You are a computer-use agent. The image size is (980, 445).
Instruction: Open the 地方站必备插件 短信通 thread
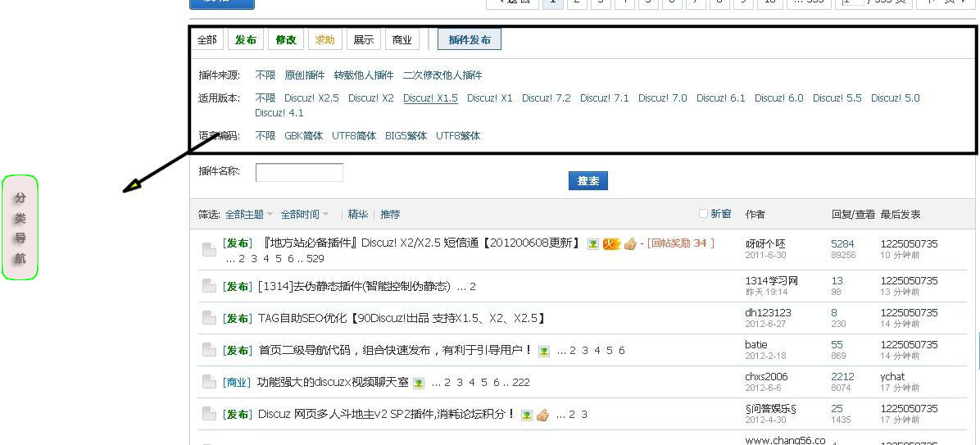click(420, 243)
